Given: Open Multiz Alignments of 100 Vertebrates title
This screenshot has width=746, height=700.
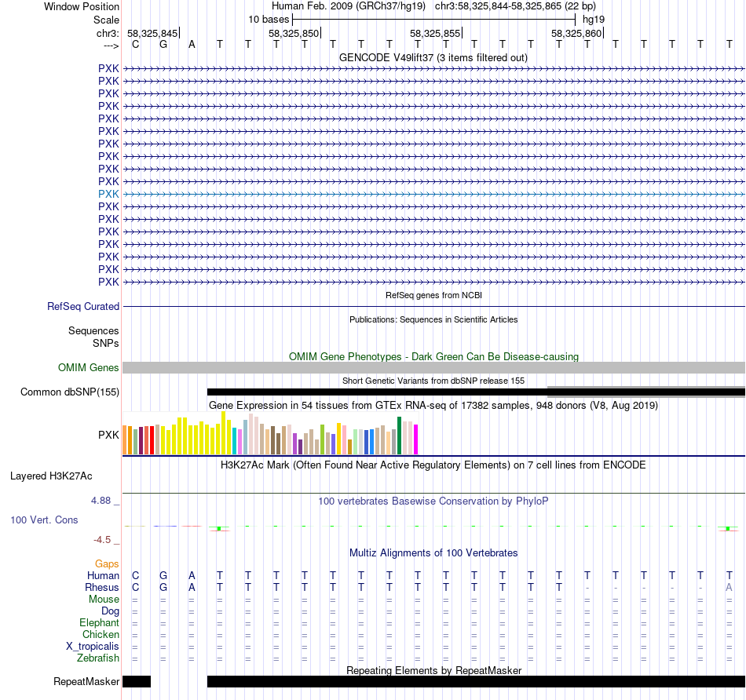Looking at the screenshot, I should 433,553.
